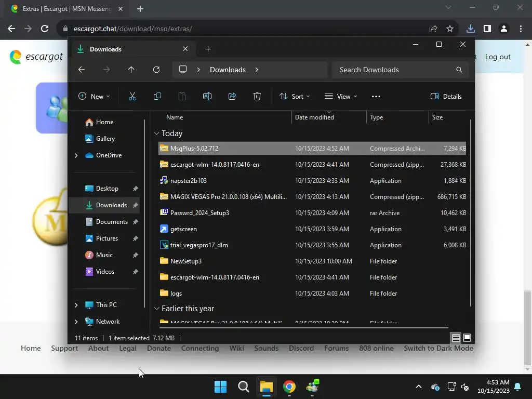
Task: Open the New dropdown menu
Action: click(x=94, y=96)
